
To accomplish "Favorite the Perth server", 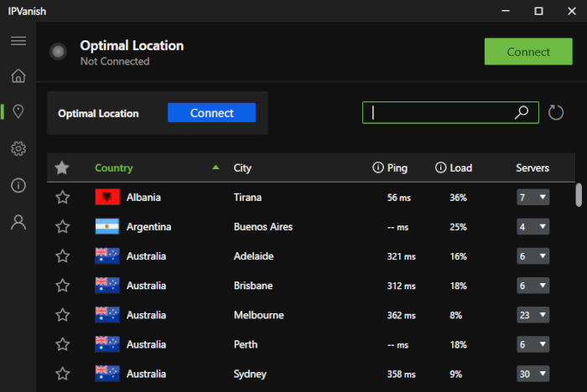I will (63, 344).
